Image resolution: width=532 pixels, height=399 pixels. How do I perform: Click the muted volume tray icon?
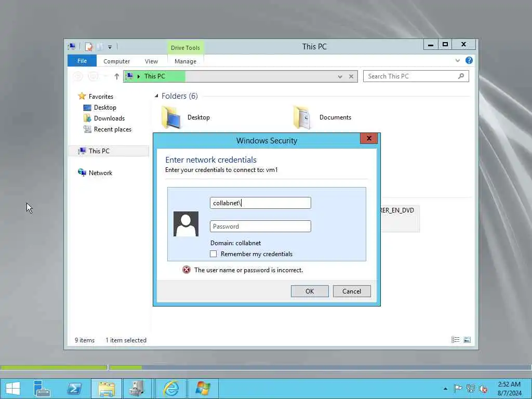coord(483,389)
